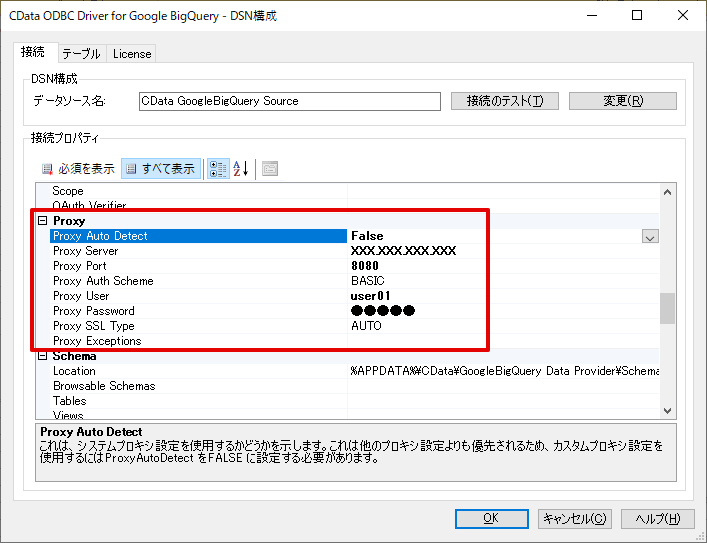
Task: Toggle show all properties (すべて表示)
Action: pos(161,169)
